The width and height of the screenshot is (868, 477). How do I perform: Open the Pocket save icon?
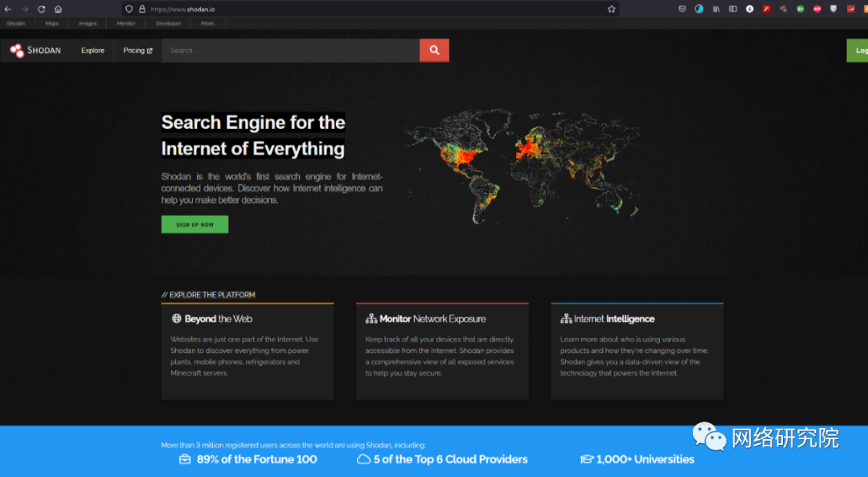tap(682, 9)
